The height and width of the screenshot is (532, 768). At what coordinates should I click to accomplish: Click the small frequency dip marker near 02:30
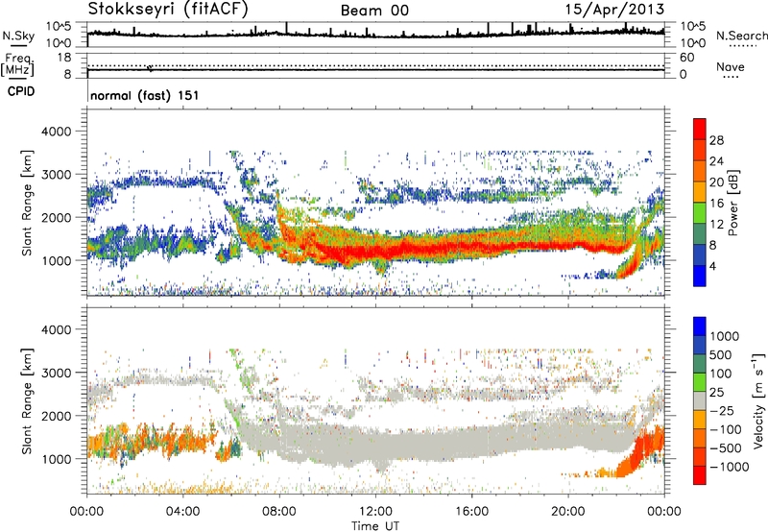(150, 68)
